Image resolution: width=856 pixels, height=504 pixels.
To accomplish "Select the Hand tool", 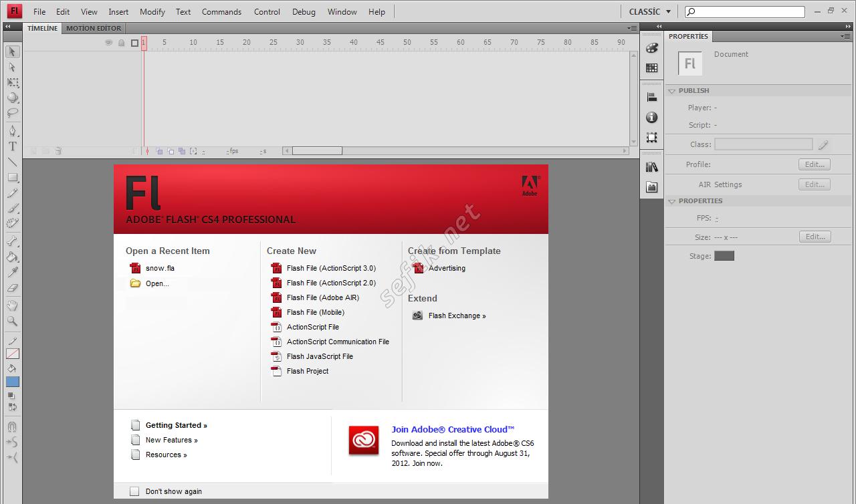I will 12,305.
